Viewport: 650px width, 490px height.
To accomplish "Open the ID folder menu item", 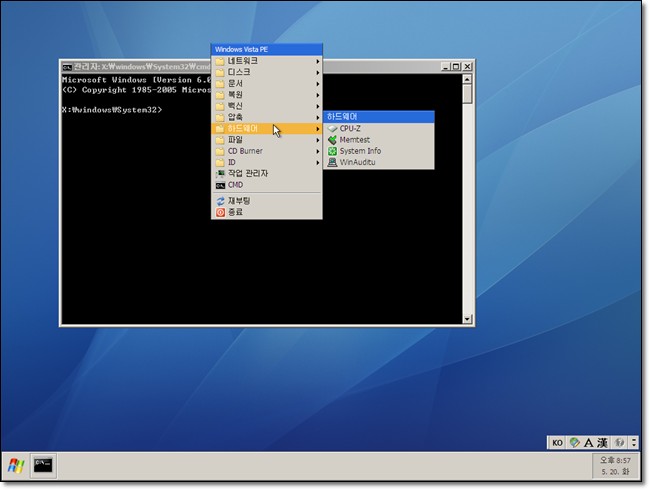I will (267, 162).
